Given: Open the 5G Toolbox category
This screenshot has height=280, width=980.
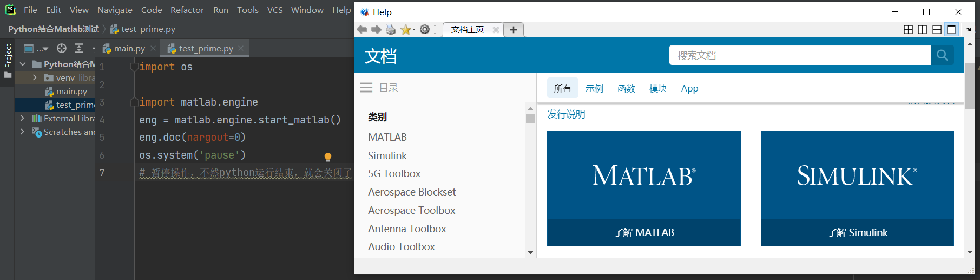Looking at the screenshot, I should [x=394, y=174].
